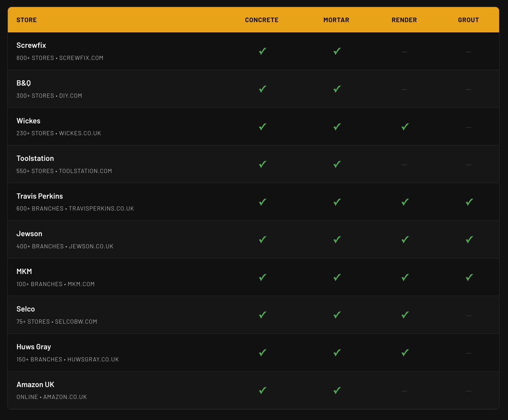Screen dimensions: 508x420
Task: Click the '150+ BRANCHES • HUWSGRAY.CO.UK' text
Action: (68, 360)
